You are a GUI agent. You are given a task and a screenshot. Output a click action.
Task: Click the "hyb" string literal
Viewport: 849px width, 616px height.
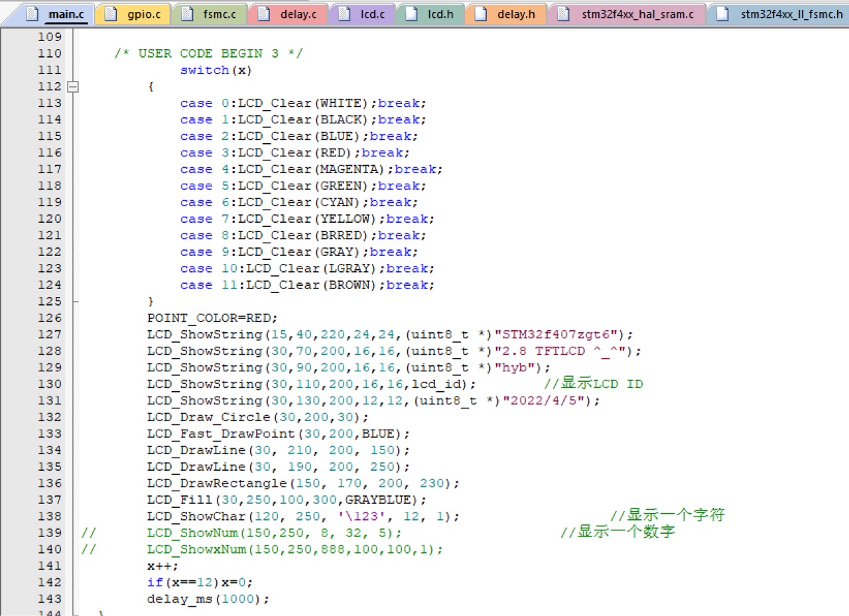tap(515, 368)
